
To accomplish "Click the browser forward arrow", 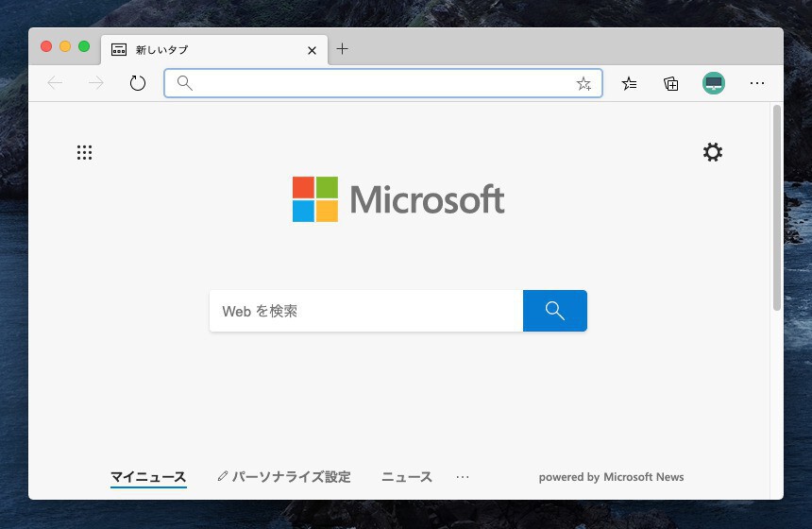I will coord(96,83).
